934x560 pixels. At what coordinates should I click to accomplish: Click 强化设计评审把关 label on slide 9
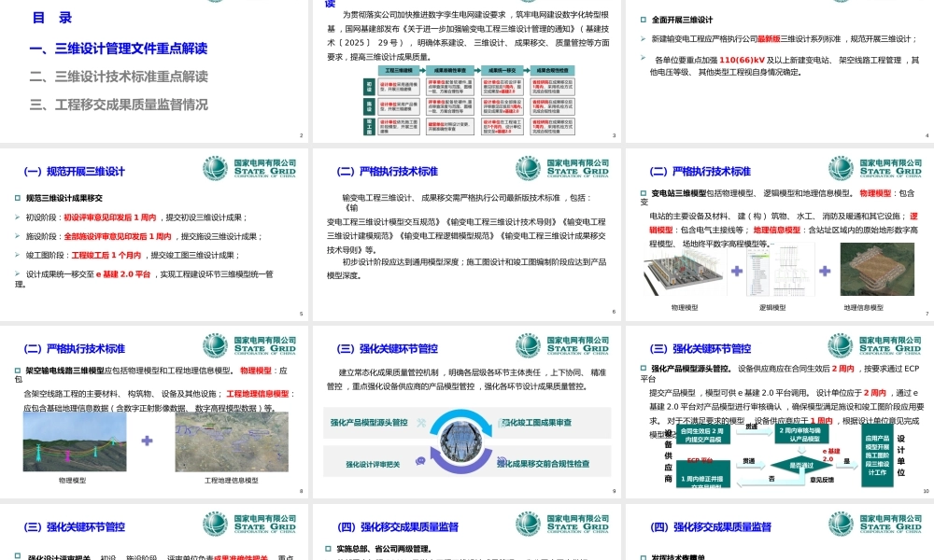tap(373, 464)
